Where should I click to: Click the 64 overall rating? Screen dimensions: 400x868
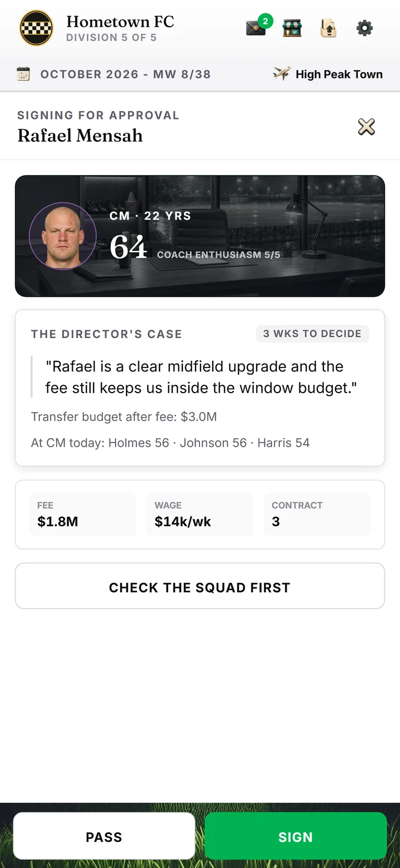[128, 247]
